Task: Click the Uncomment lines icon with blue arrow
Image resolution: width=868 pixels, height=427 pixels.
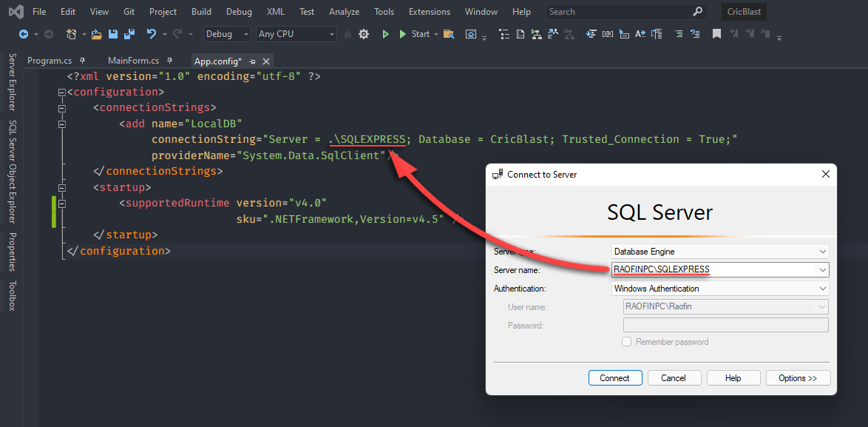Action: pos(695,34)
